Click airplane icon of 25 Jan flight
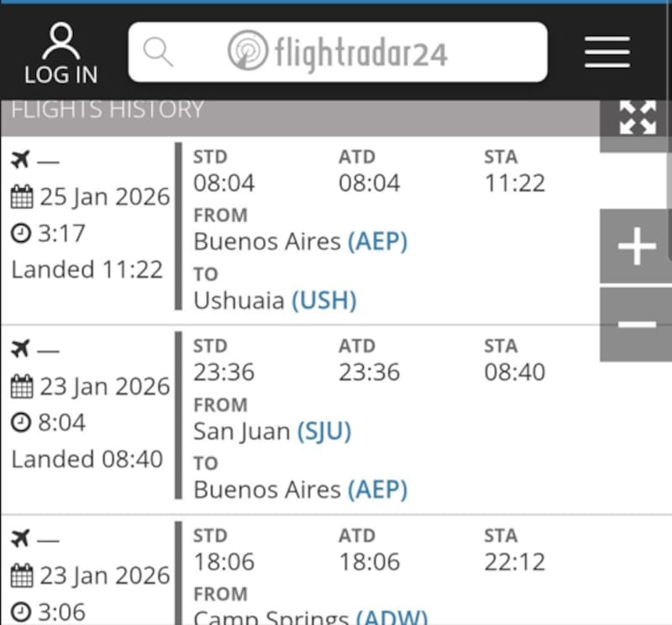 [x=20, y=160]
